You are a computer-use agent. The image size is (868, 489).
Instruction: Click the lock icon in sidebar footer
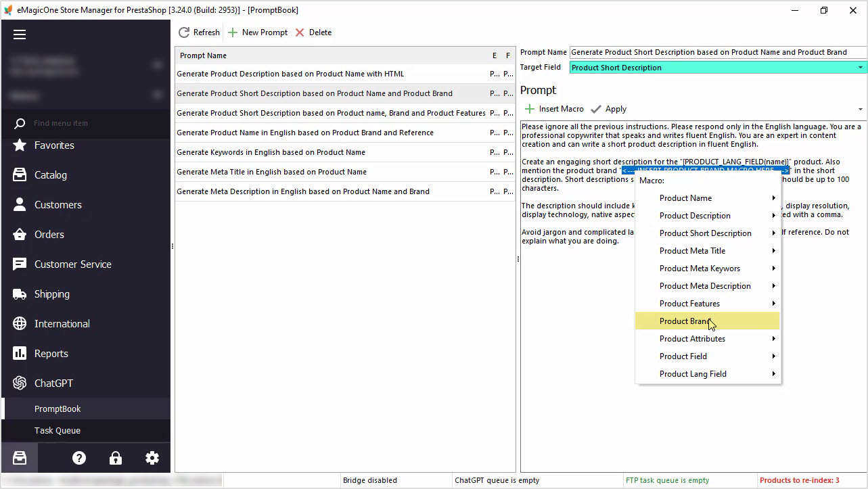[x=116, y=458]
